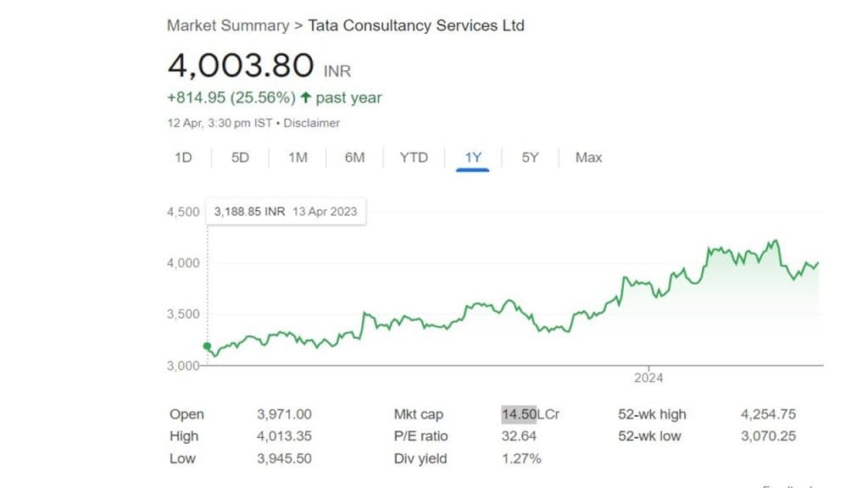Select the 1Y range tab
The image size is (868, 488).
coord(473,158)
